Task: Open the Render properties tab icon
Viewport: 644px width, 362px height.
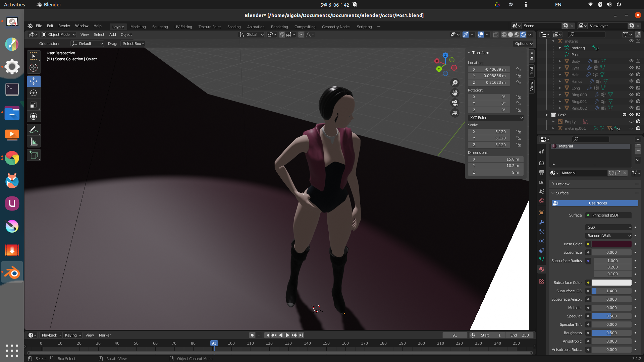Action: click(x=541, y=163)
